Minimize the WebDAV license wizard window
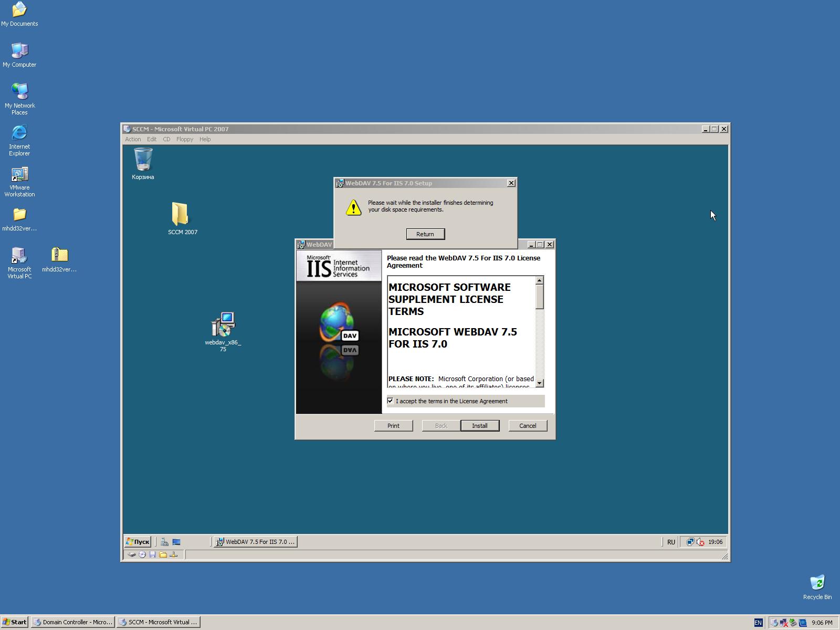This screenshot has width=840, height=630. pos(531,245)
